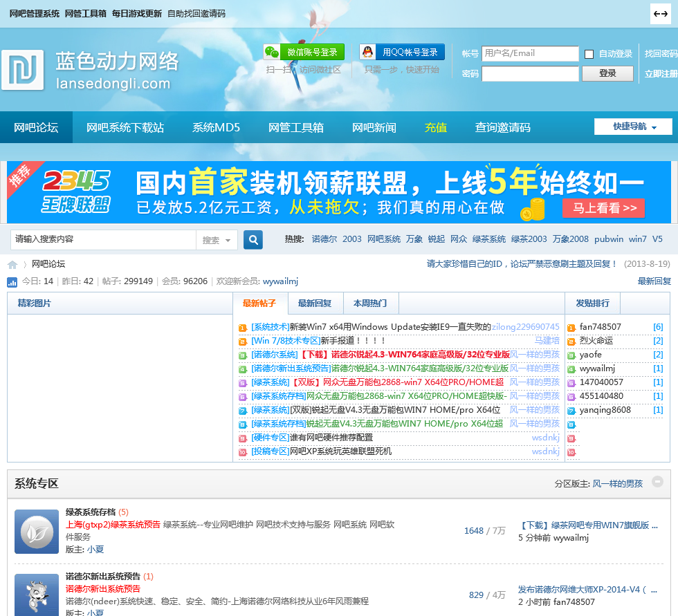This screenshot has height=616, width=678.
Task: Click hot search term 诺德尔
Action: pyautogui.click(x=324, y=239)
